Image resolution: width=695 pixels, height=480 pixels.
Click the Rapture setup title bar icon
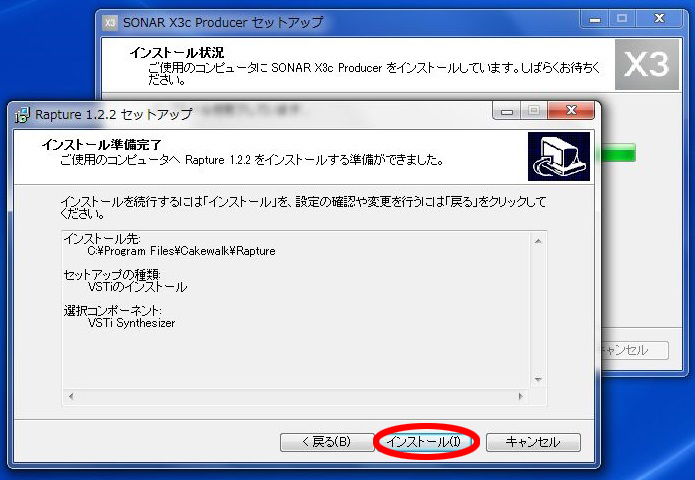click(23, 114)
